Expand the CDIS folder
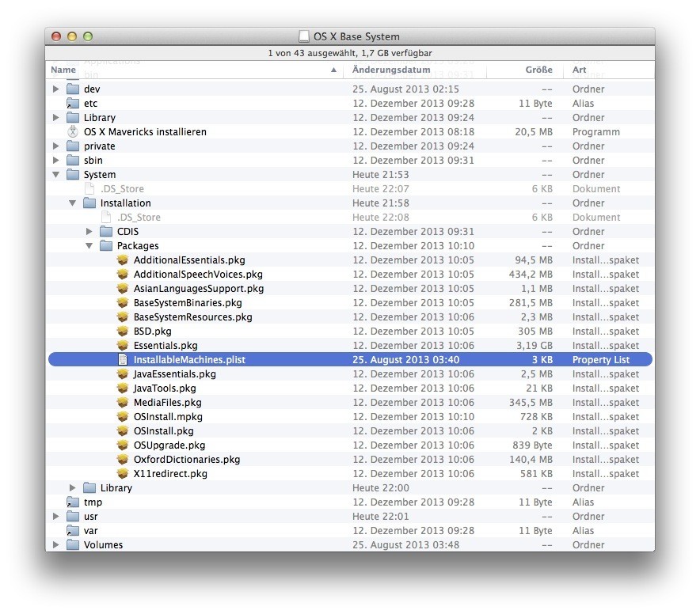 click(89, 232)
